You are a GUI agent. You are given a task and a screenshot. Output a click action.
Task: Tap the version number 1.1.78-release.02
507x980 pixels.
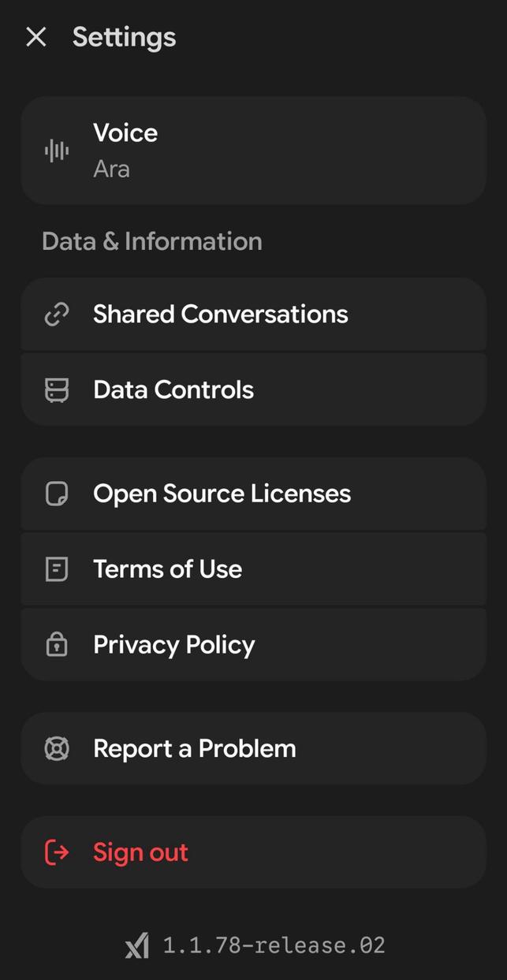pos(274,945)
